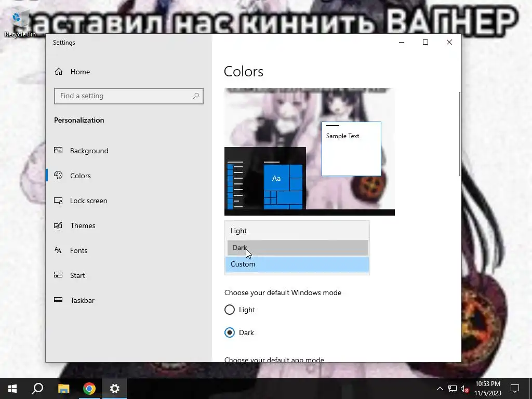532x399 pixels.
Task: Pick Custom in color mode dropdown
Action: (x=297, y=264)
